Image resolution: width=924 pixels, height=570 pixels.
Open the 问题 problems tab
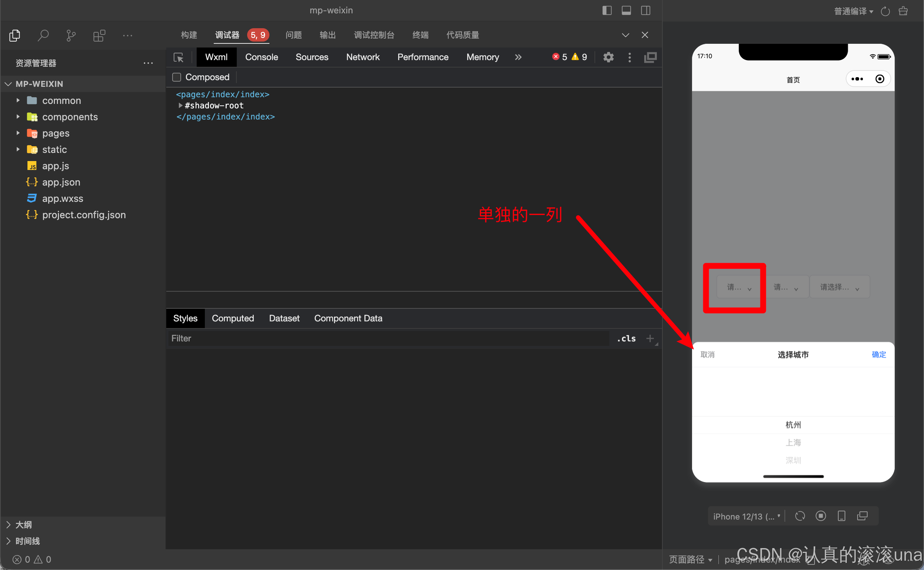click(293, 35)
